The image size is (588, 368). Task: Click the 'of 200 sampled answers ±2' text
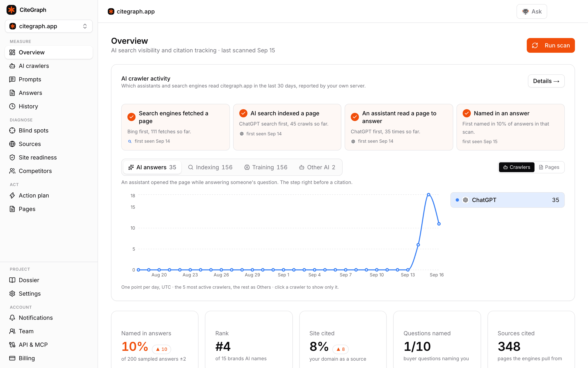click(154, 359)
